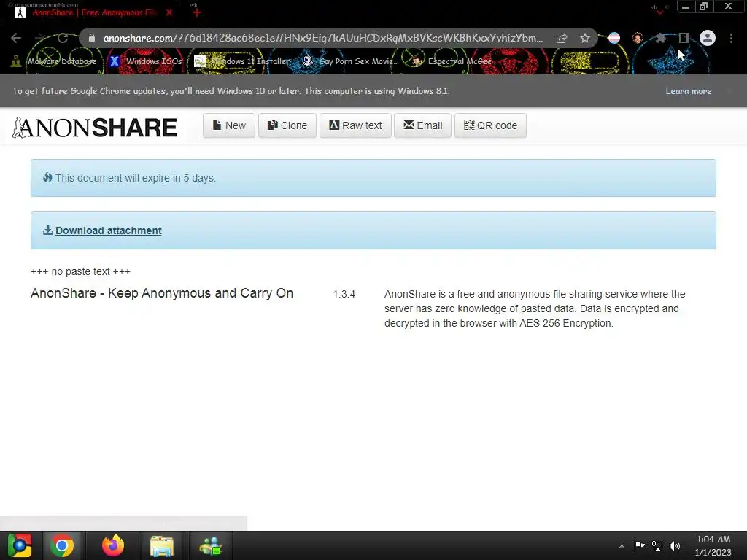Open Chrome from the taskbar

pos(62,545)
